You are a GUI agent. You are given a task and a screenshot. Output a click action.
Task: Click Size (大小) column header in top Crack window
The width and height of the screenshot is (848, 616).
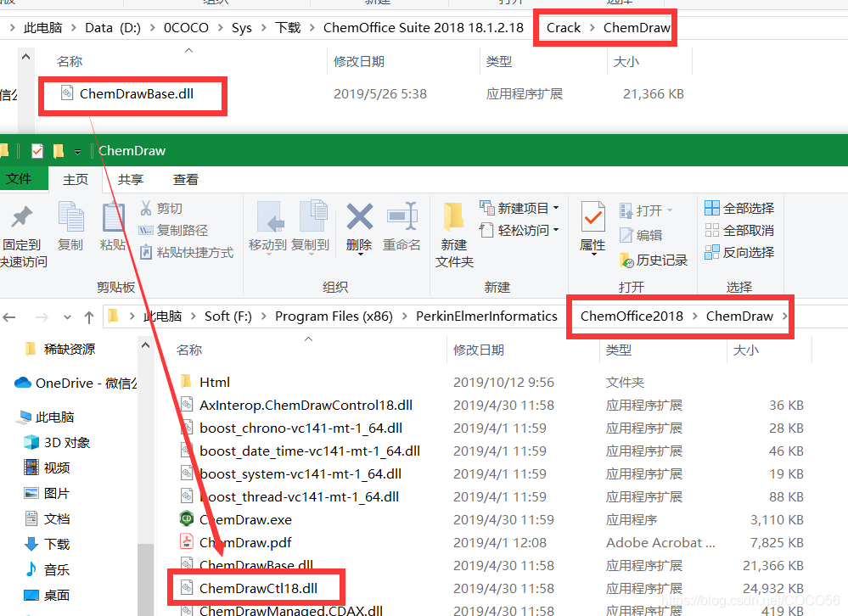click(626, 62)
